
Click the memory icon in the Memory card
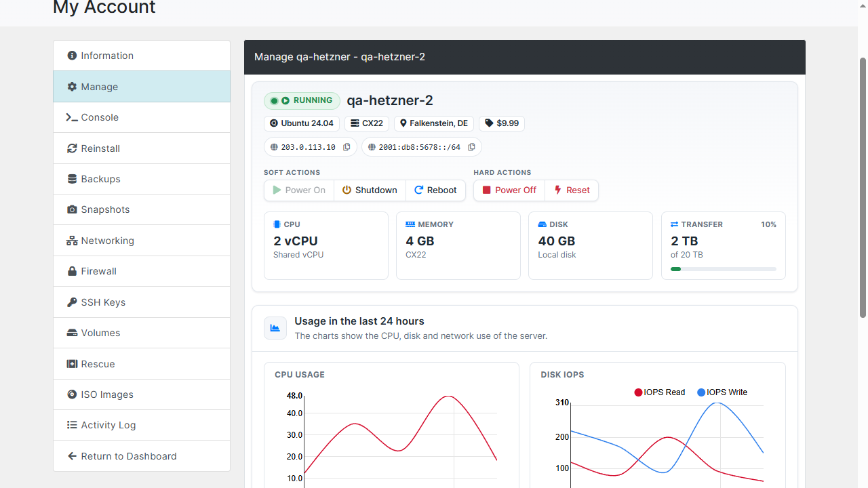[x=410, y=224]
